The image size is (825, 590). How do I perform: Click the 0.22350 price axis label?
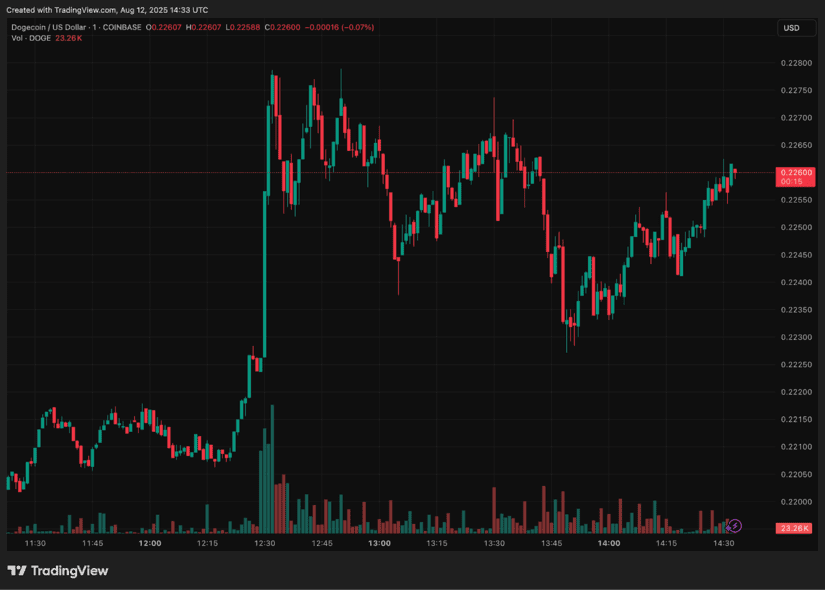[x=796, y=310]
